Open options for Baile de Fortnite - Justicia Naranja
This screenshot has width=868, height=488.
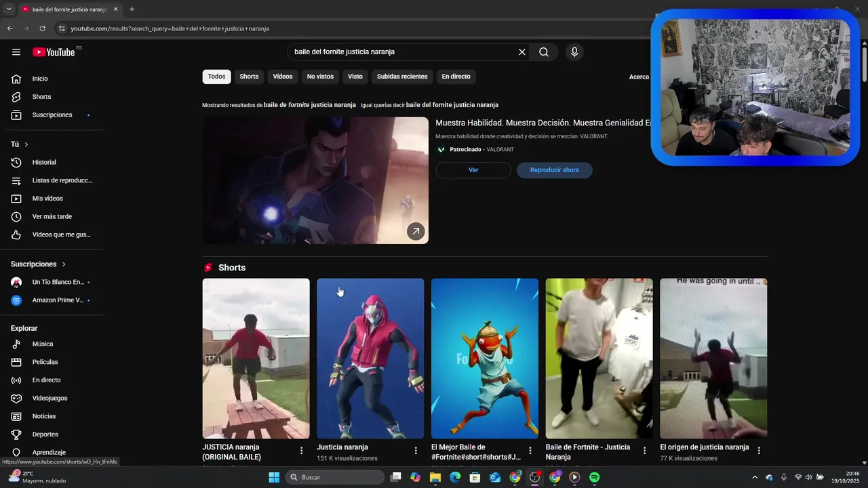645,451
